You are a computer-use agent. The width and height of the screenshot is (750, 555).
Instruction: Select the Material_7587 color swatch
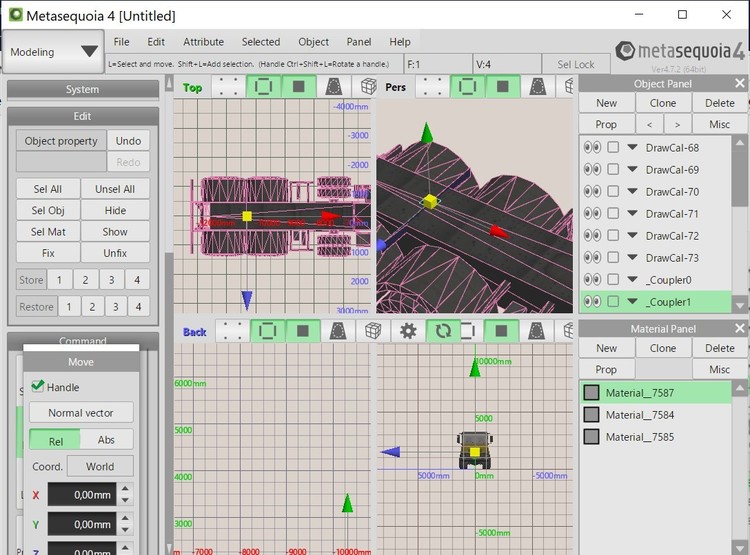click(x=591, y=392)
